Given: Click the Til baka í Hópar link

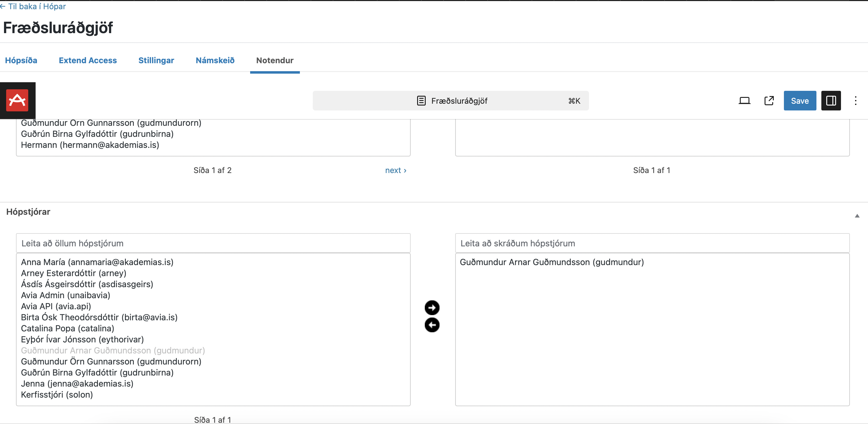Looking at the screenshot, I should coord(33,6).
